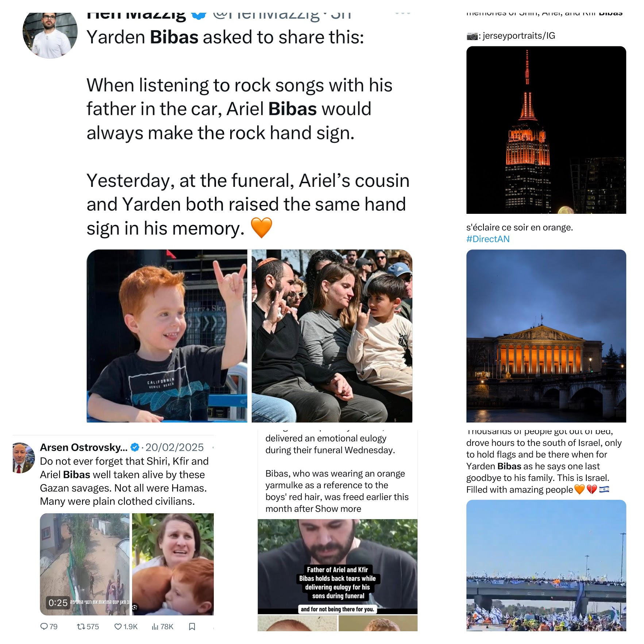View analytics showing 78K views
Viewport: 644px width, 644px height.
(x=162, y=626)
